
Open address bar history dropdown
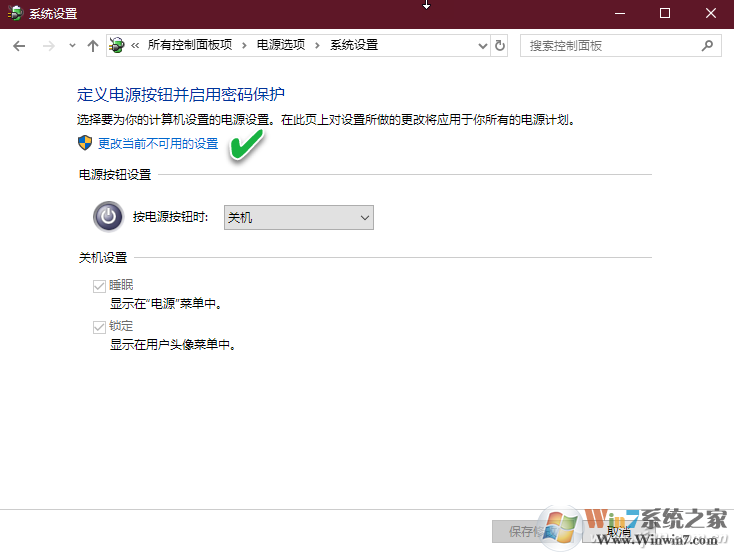[x=483, y=46]
